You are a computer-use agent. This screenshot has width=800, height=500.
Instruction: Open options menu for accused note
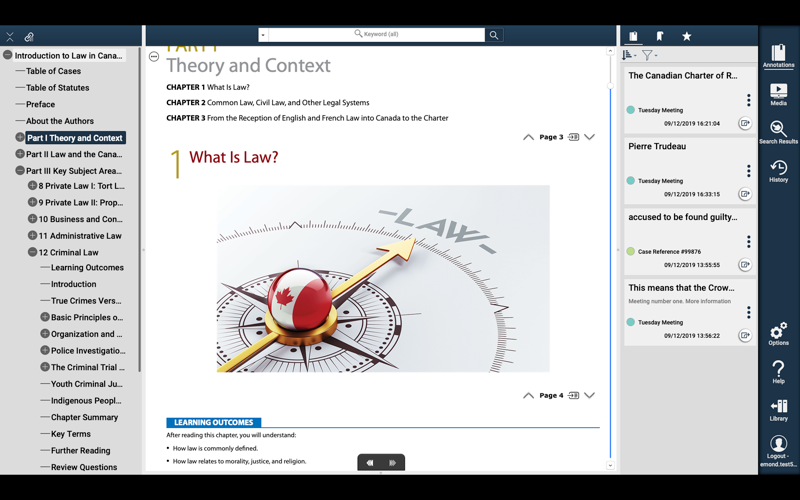point(748,241)
